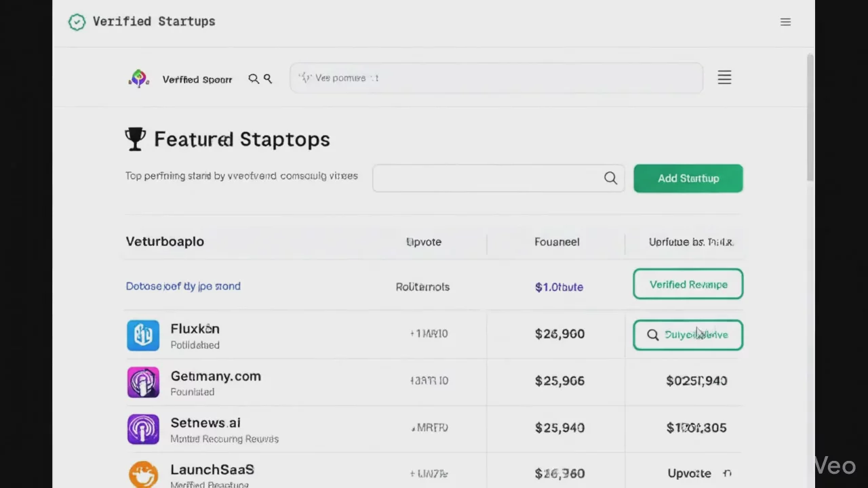Sort by the Founaeel column header
The width and height of the screenshot is (868, 488).
(x=557, y=242)
